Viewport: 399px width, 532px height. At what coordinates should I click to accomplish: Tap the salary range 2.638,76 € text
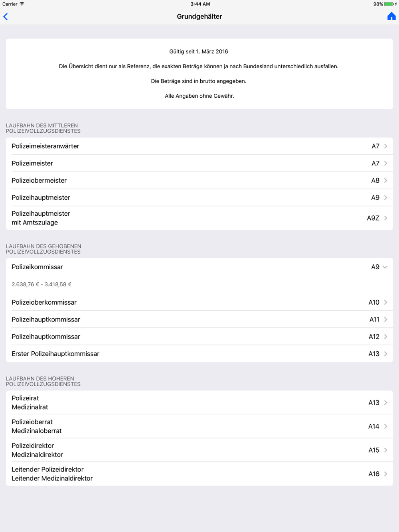[41, 285]
